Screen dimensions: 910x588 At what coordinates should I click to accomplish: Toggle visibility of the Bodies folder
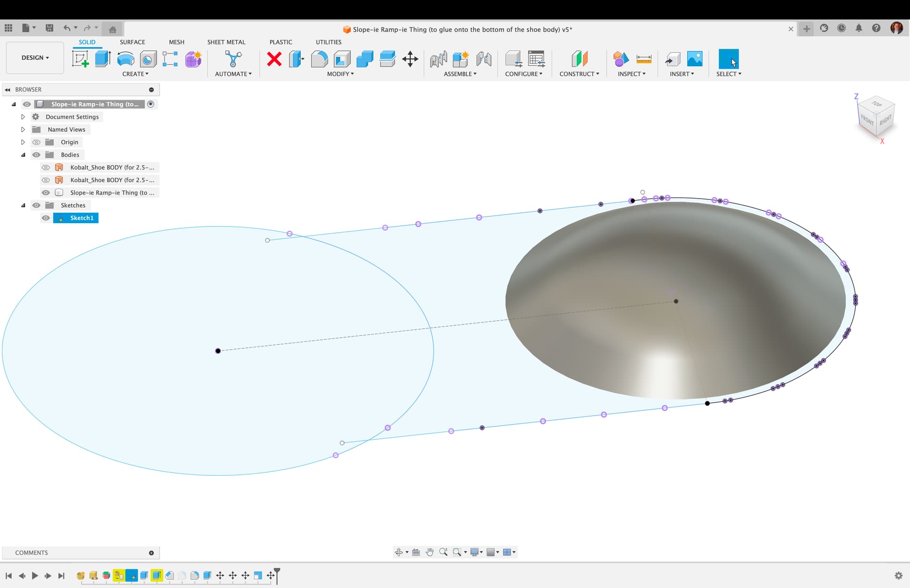coord(36,155)
